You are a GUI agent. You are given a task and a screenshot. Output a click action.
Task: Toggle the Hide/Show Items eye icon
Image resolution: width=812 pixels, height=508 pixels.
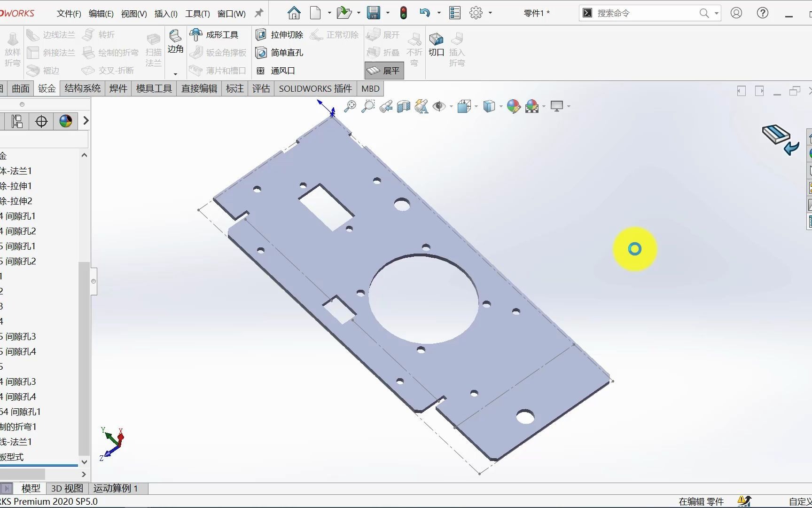pyautogui.click(x=439, y=106)
